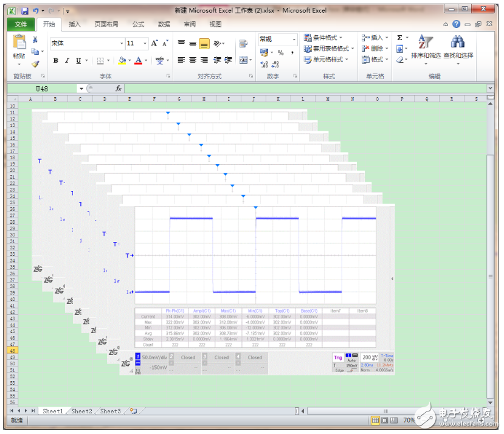The image size is (504, 434).
Task: Open Sort and Filter (排序和筛选)
Action: click(426, 49)
